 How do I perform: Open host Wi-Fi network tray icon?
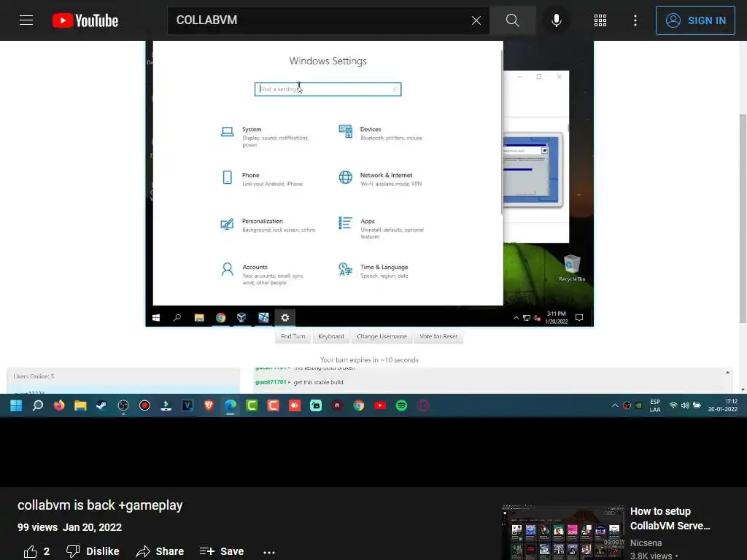pyautogui.click(x=673, y=405)
